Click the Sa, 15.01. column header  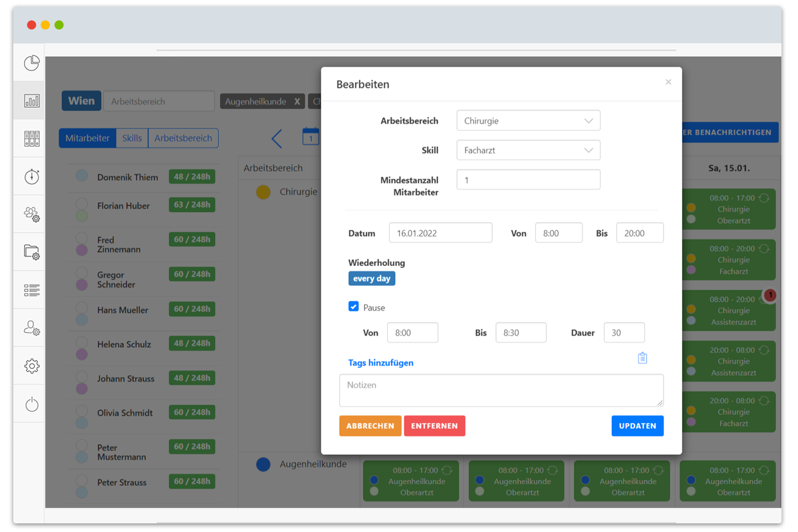729,168
